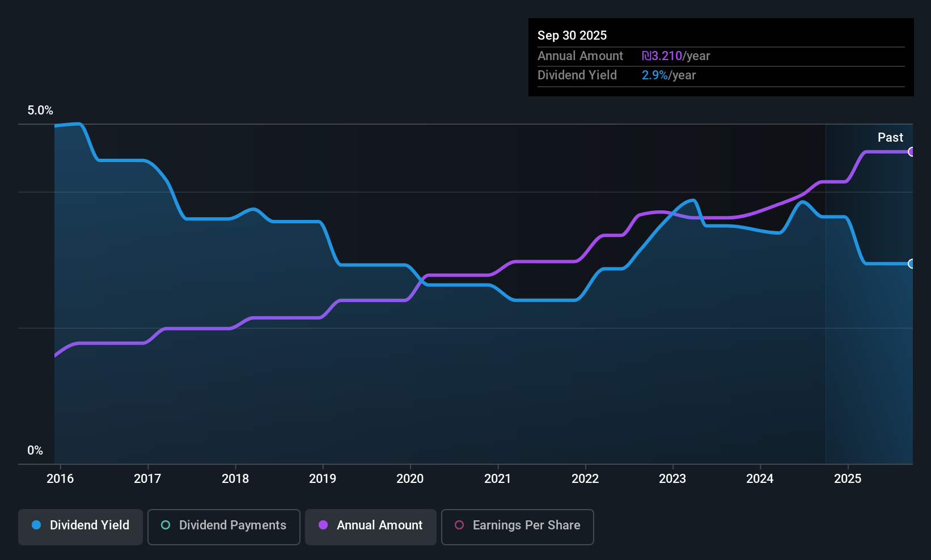The height and width of the screenshot is (560, 931).
Task: Click the pink Earnings Per Share circle icon
Action: tap(459, 525)
